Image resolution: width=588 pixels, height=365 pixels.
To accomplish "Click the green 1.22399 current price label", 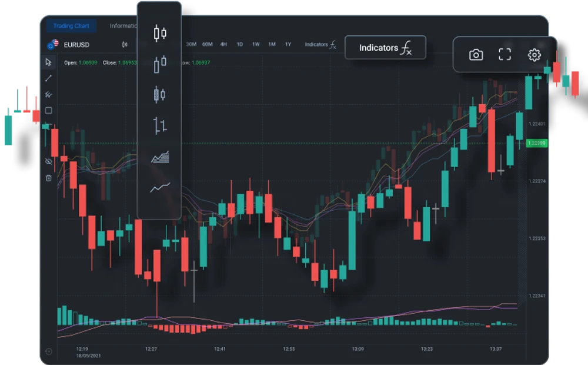I will pyautogui.click(x=537, y=143).
